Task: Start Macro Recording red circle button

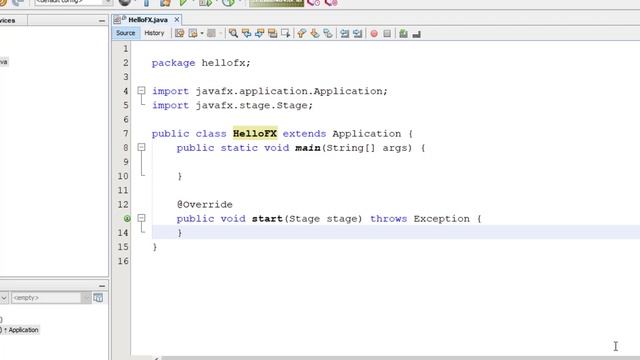Action: (x=374, y=34)
